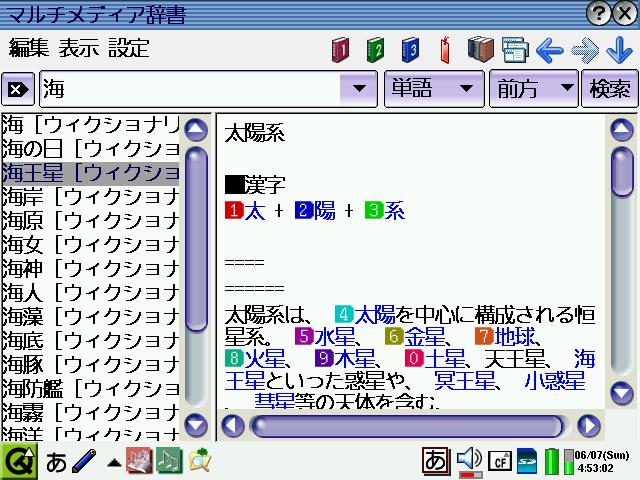Click the article pane scroll up arrow

tap(622, 130)
